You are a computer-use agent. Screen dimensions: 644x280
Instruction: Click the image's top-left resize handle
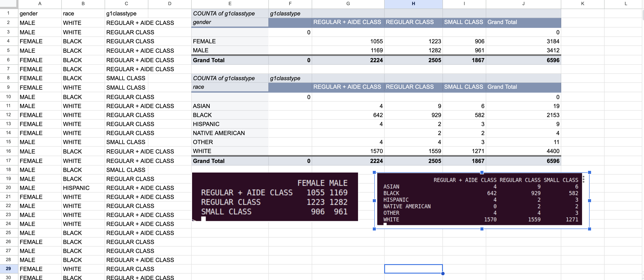374,173
